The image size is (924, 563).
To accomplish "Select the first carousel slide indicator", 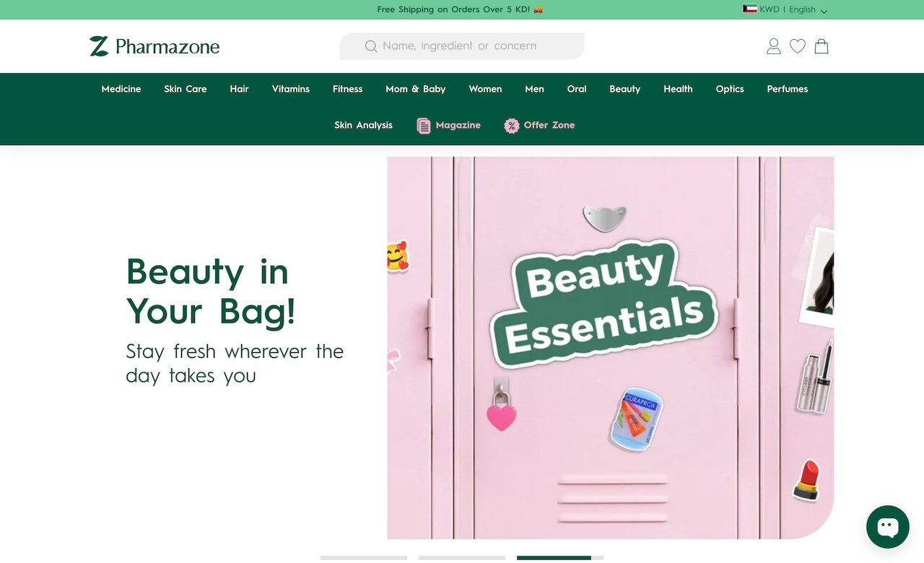I will pos(364,557).
